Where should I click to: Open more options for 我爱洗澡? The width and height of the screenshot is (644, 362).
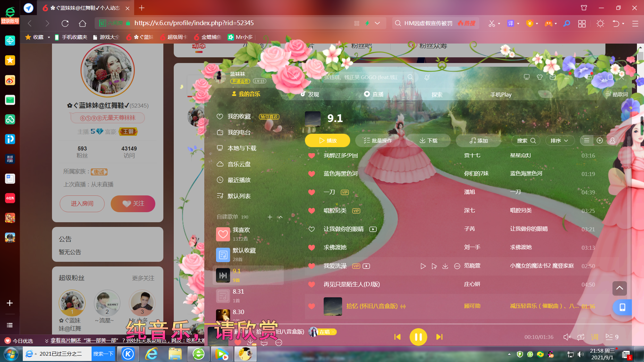pos(457,266)
